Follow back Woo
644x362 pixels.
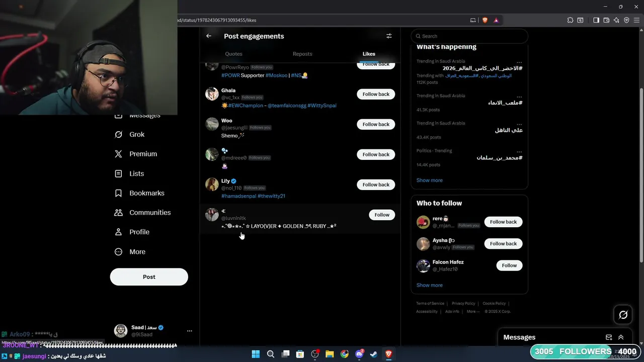(x=376, y=124)
